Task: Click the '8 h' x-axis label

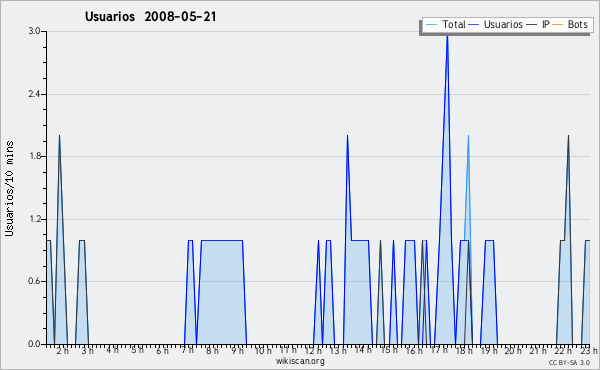Action: point(212,350)
